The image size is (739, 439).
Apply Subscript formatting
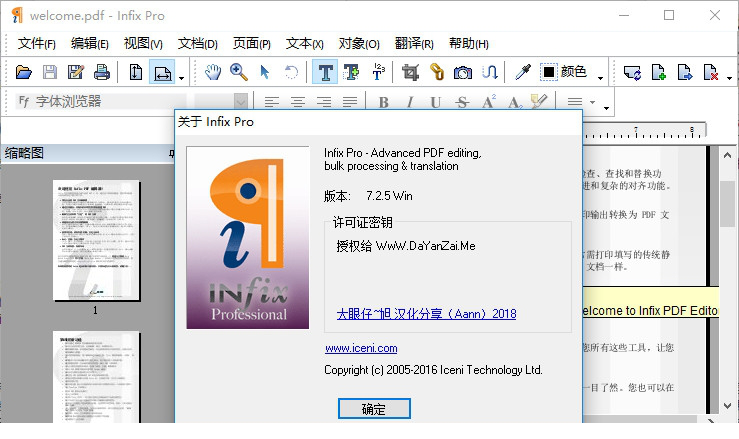click(515, 101)
